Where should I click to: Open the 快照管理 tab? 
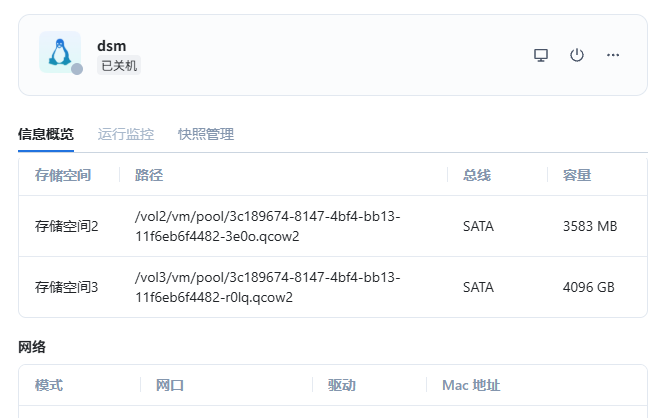(x=206, y=134)
